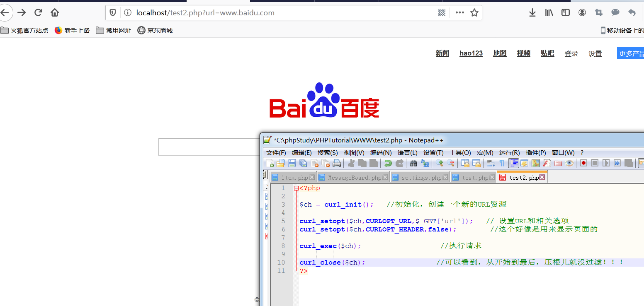Open 语言(L) menu in Notepad++
The height and width of the screenshot is (306, 644).
408,153
